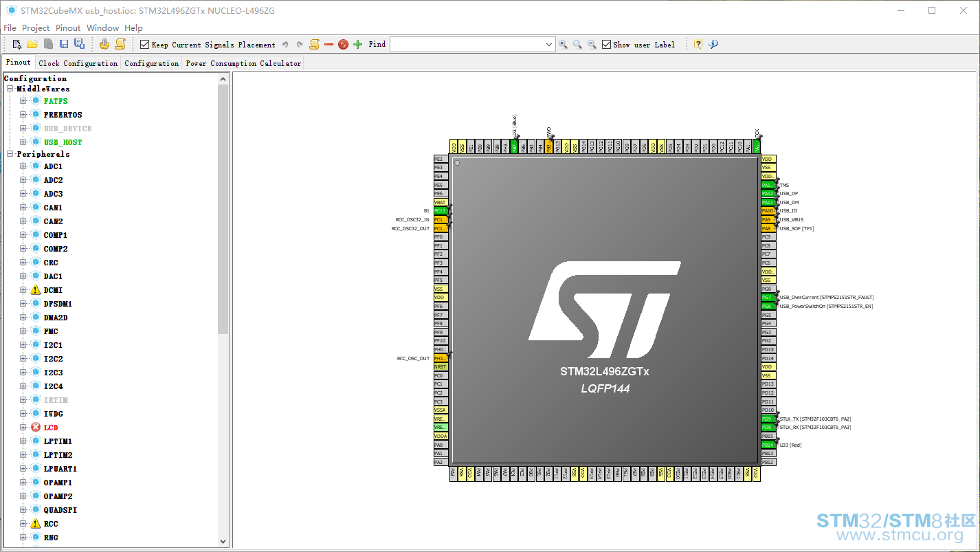This screenshot has height=552, width=980.
Task: Expand the FATFS tree node
Action: pos(23,101)
